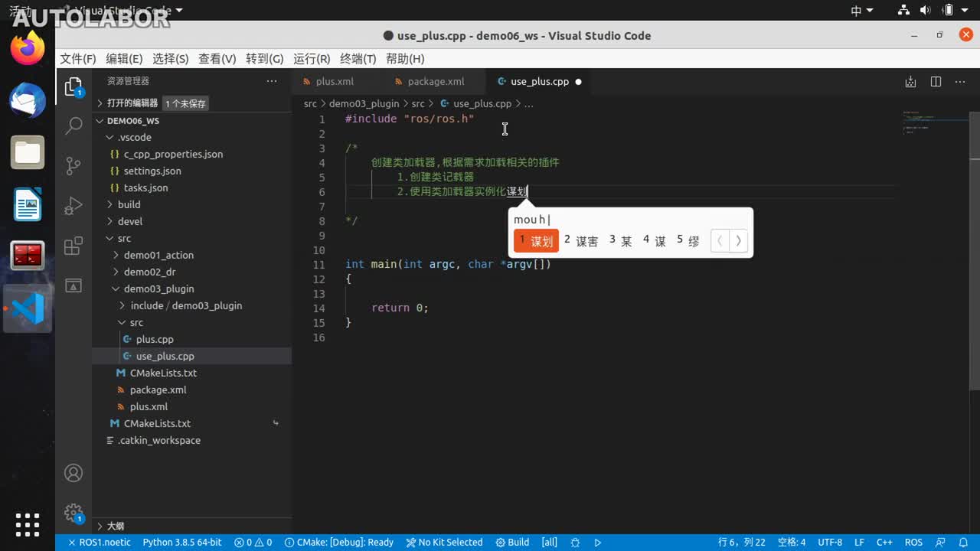Click the editor minimap code overview
The image size is (980, 551).
935,124
